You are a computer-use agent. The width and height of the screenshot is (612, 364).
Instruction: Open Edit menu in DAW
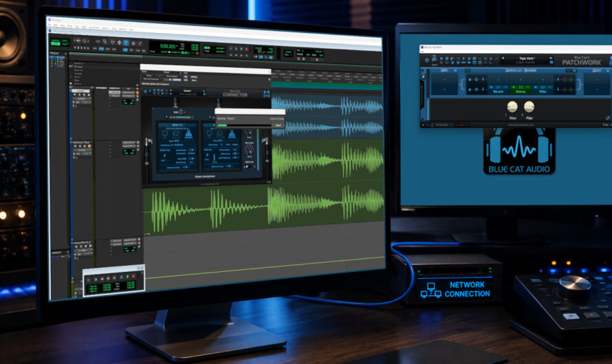[56, 25]
